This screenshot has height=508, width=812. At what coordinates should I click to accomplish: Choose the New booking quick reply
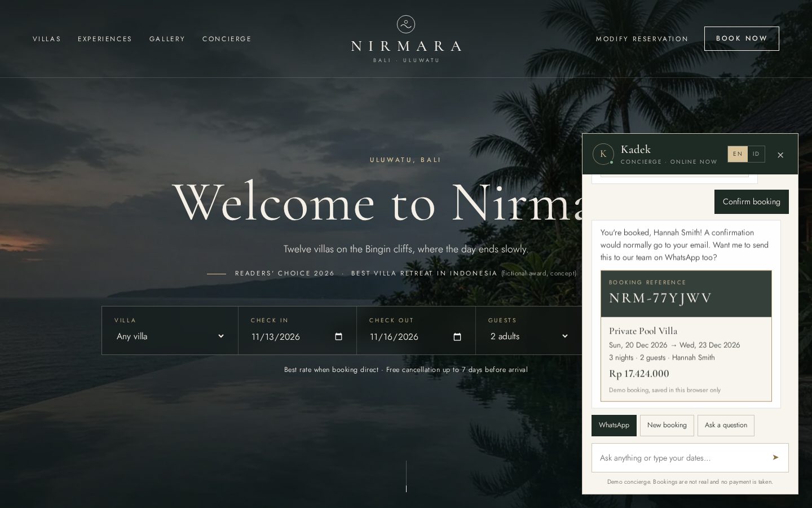[667, 426]
